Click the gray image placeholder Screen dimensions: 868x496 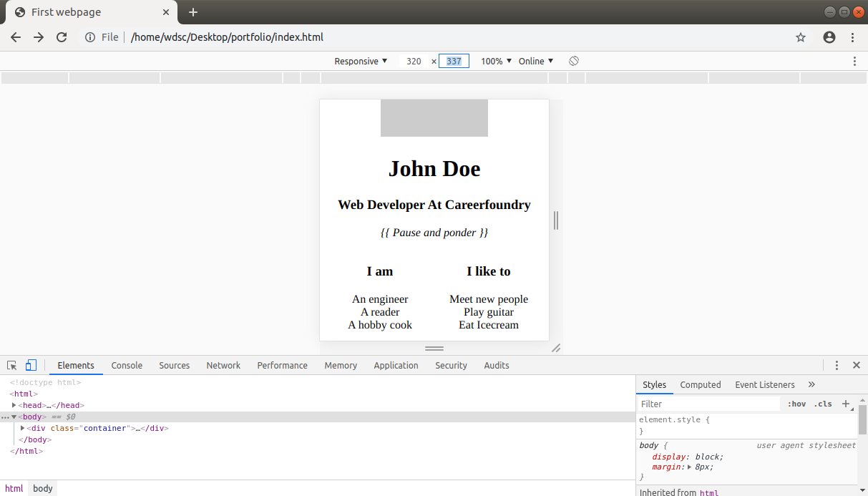434,118
